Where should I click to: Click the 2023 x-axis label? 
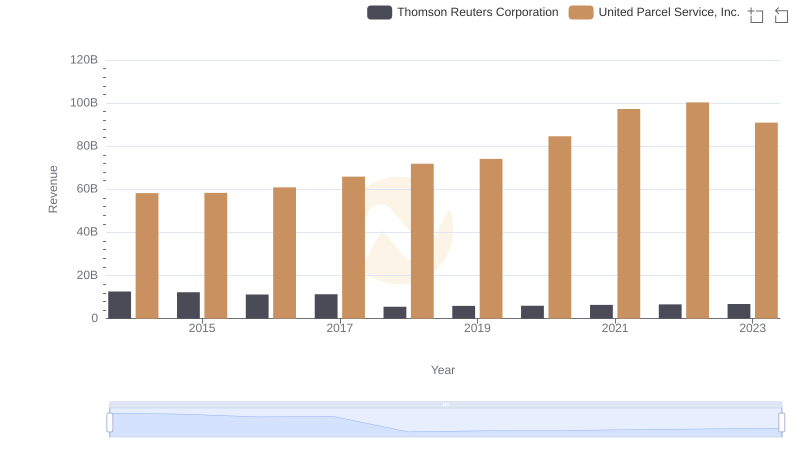[753, 328]
